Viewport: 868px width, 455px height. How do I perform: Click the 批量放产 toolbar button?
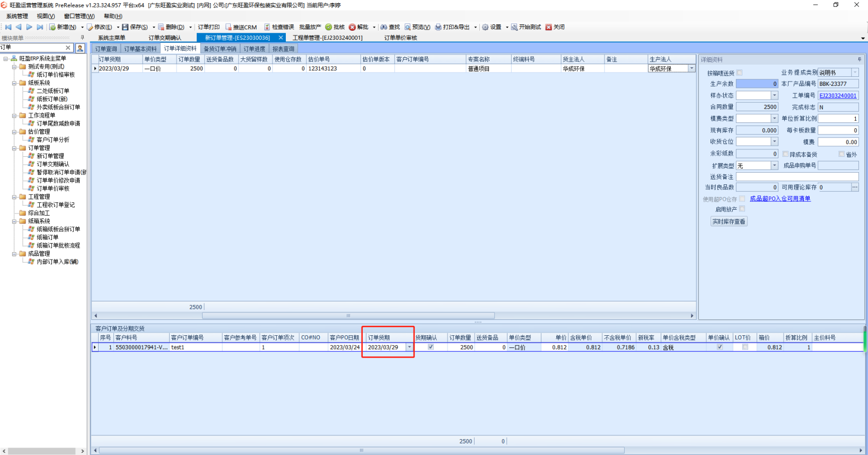[310, 27]
